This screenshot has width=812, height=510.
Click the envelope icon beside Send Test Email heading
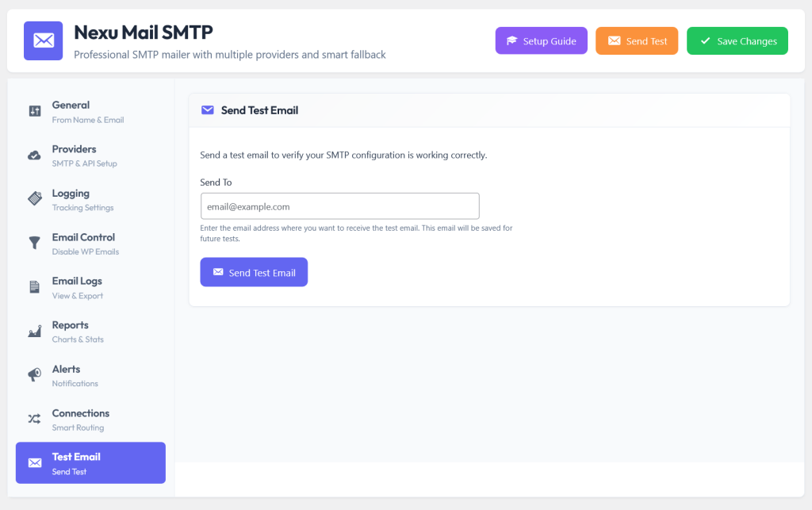(208, 110)
